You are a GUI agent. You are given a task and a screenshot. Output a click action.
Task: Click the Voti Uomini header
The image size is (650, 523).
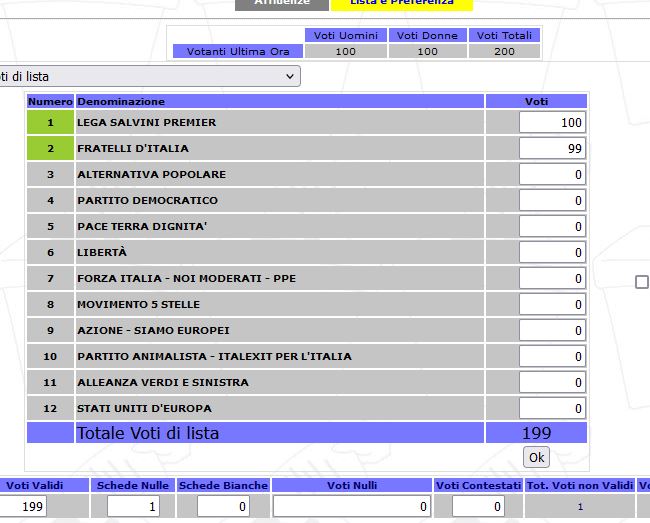coord(346,35)
